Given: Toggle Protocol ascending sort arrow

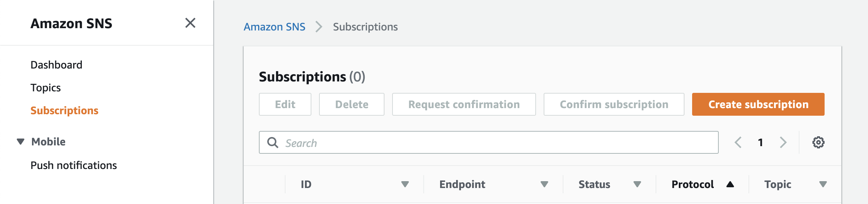Looking at the screenshot, I should pos(730,184).
